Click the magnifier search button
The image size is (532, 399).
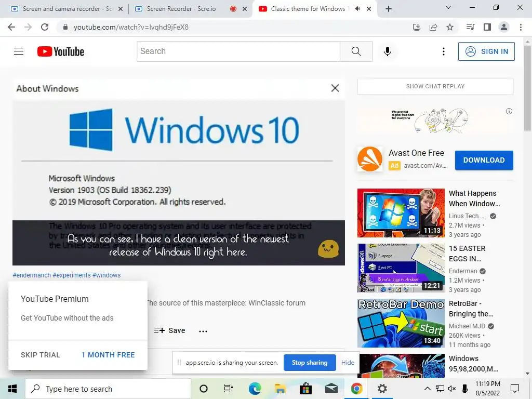(356, 51)
